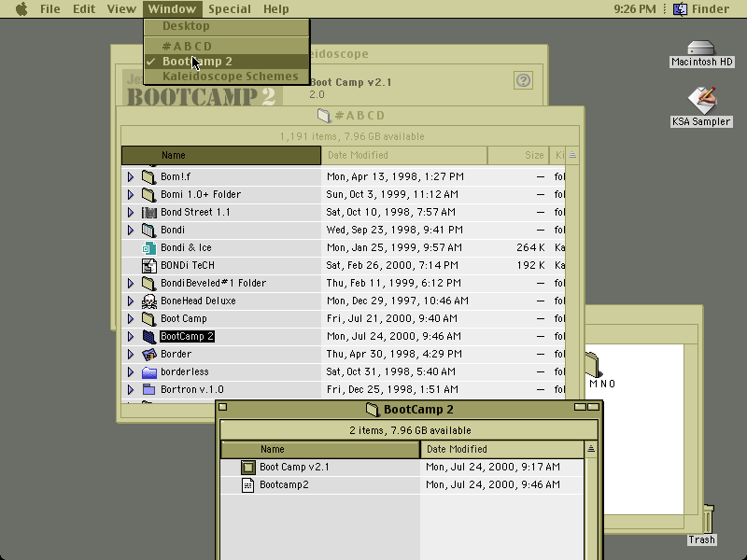Click the 9:26 PM menu bar clock
The width and height of the screenshot is (747, 560).
click(635, 9)
